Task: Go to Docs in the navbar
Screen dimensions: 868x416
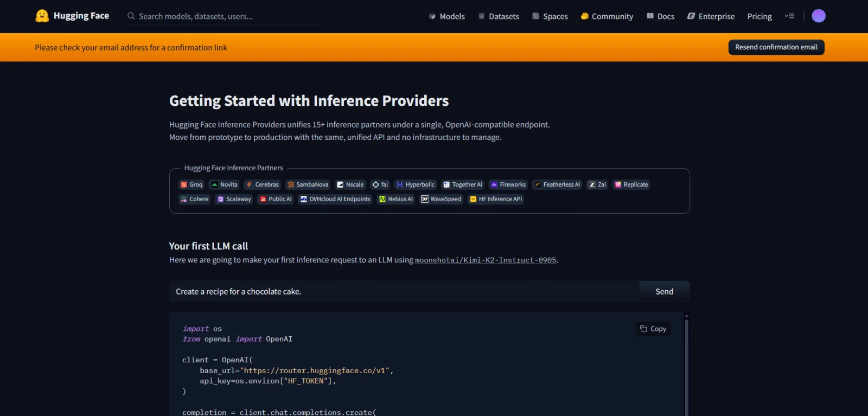Action: click(x=660, y=16)
